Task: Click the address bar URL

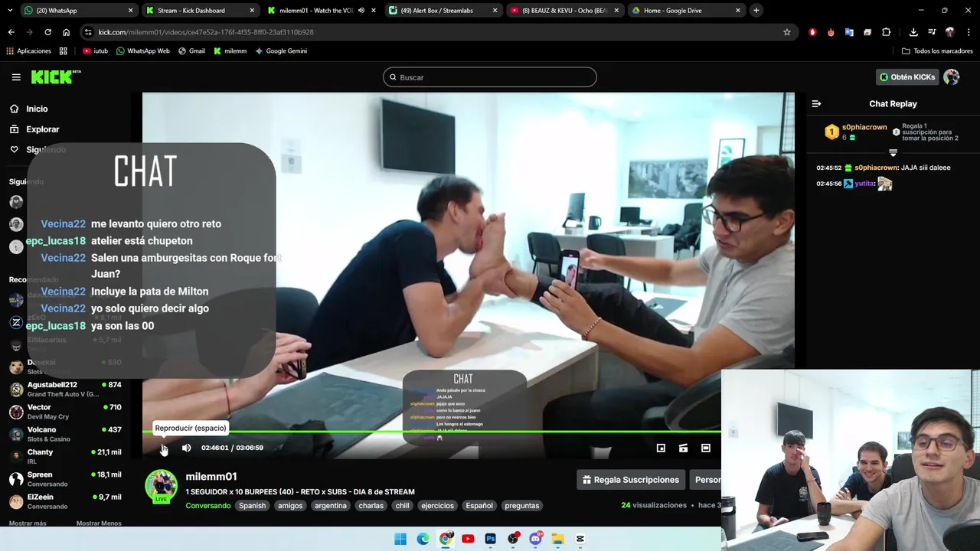Action: pos(206,32)
